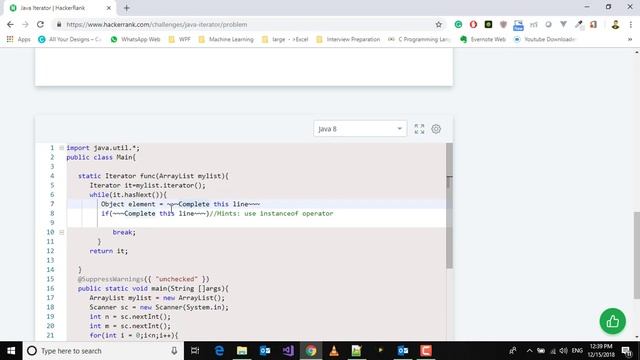Launch Microsoft Edge from the taskbar
Screen dimensions: 640x360
219,351
